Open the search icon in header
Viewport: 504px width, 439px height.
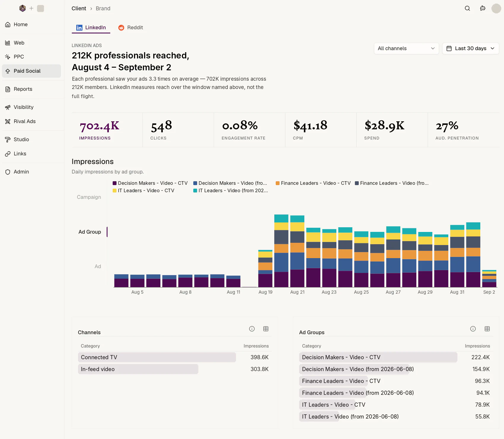coord(467,8)
